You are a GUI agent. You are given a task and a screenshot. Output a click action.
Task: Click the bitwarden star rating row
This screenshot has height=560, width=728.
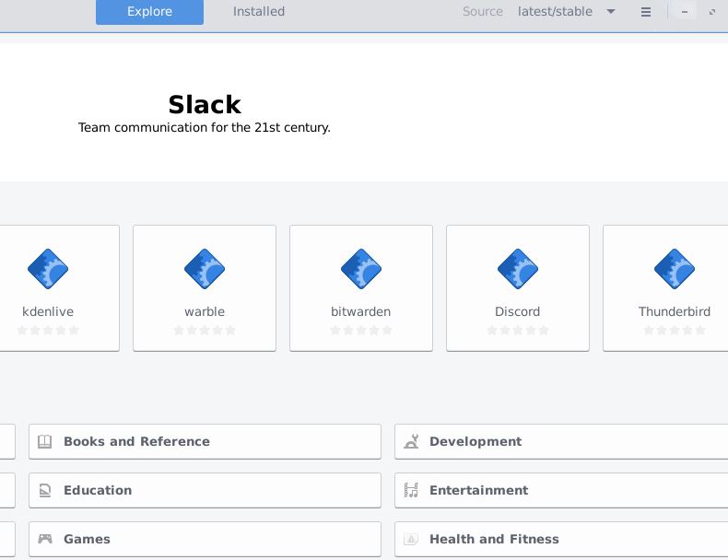(361, 330)
